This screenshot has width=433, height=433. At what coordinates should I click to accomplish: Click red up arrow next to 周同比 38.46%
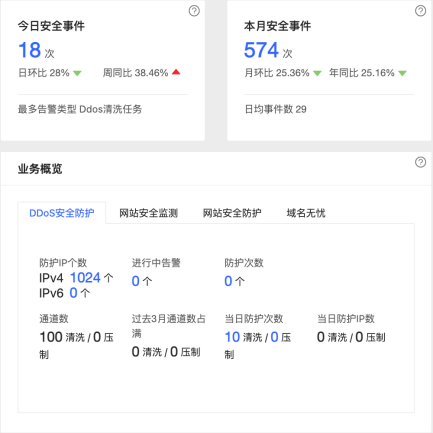point(176,72)
